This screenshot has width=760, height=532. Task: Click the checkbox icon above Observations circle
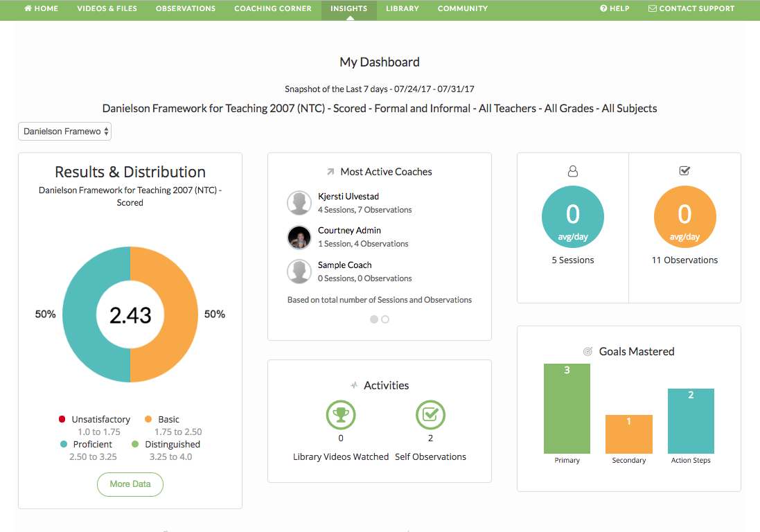684,171
